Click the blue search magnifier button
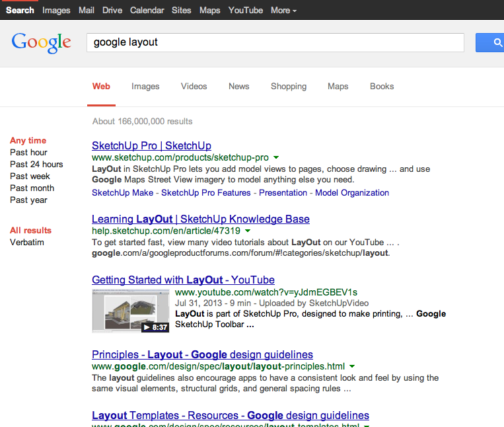504x427 pixels. 490,42
